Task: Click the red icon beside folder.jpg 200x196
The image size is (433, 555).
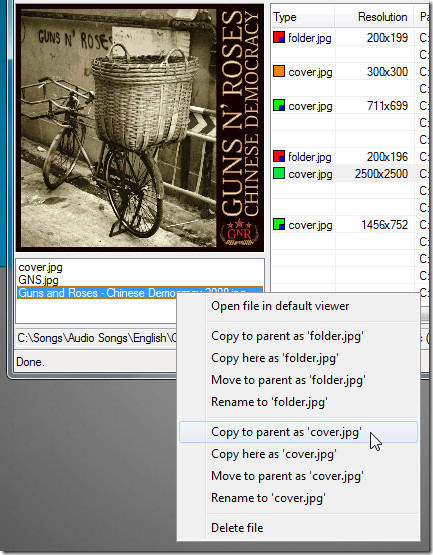Action: click(x=279, y=156)
